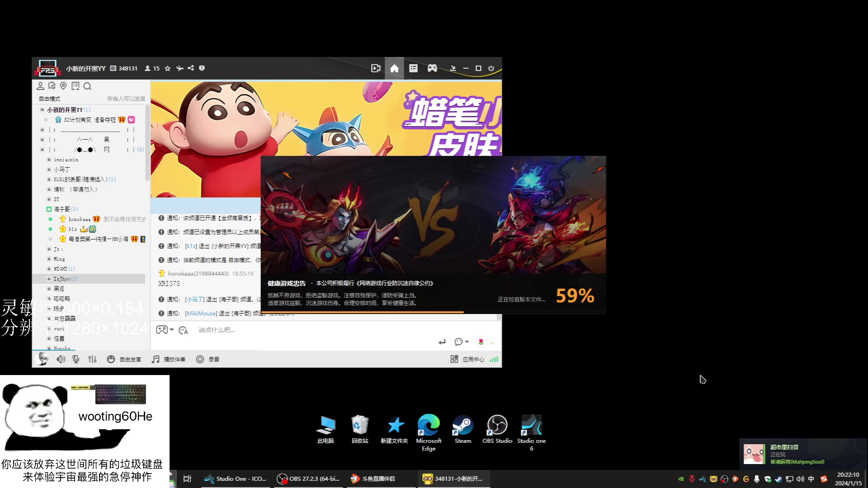Click the channel tree scrollbar
This screenshot has width=868, height=488.
coord(147,143)
